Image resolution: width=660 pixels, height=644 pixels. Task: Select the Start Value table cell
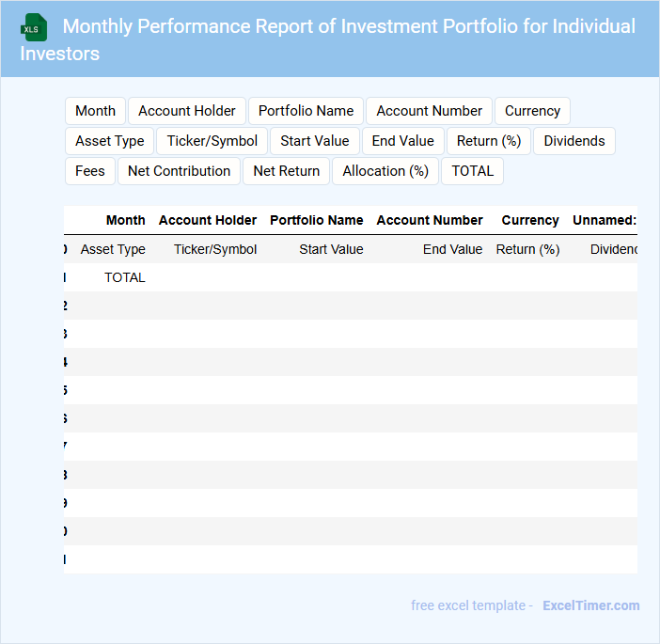[x=331, y=249]
